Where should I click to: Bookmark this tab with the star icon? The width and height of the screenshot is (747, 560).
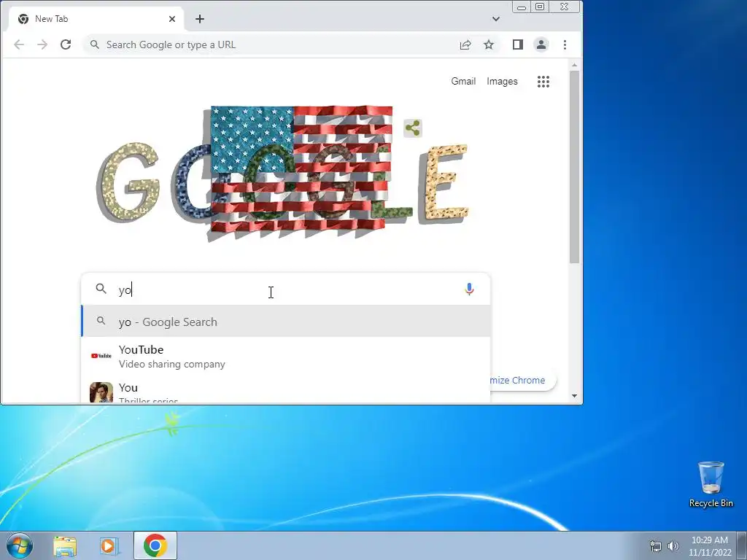click(x=489, y=44)
